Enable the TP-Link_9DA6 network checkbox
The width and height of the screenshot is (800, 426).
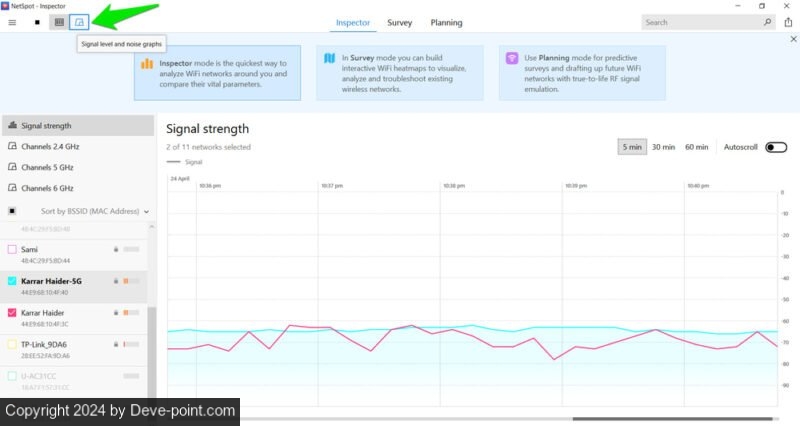[x=12, y=344]
